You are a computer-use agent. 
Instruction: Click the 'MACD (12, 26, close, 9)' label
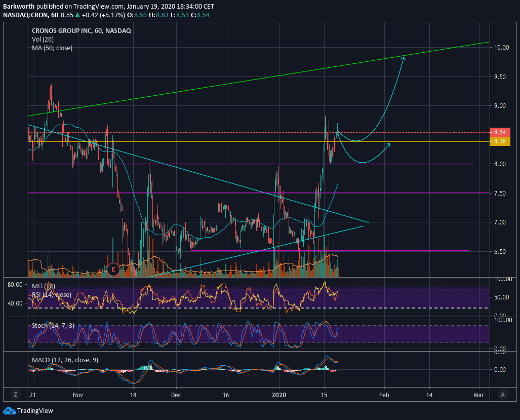65,360
